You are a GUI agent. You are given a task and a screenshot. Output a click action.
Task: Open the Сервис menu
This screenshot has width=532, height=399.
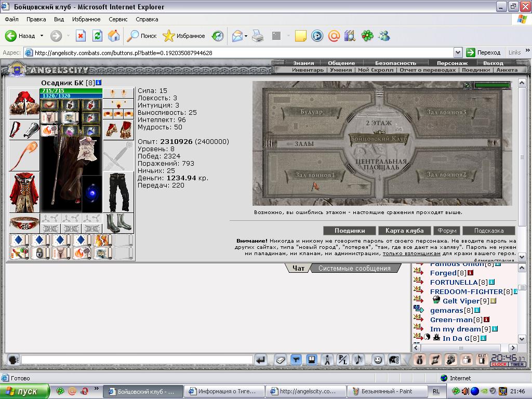tap(118, 19)
